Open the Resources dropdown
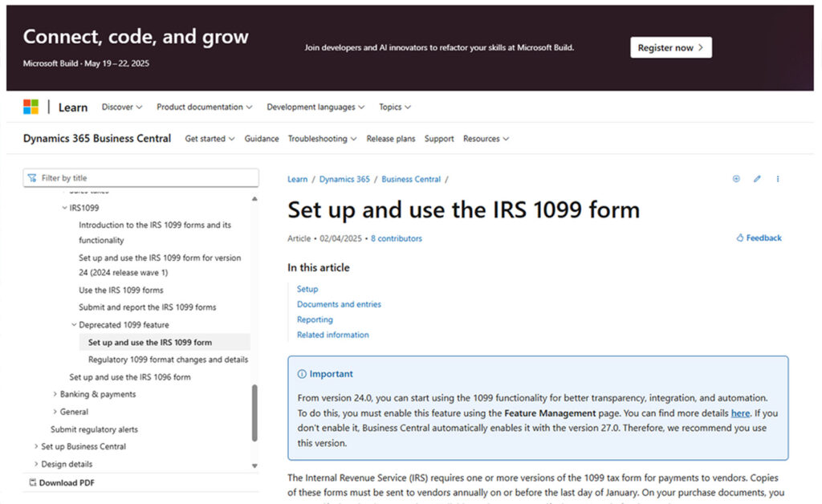 tap(486, 139)
